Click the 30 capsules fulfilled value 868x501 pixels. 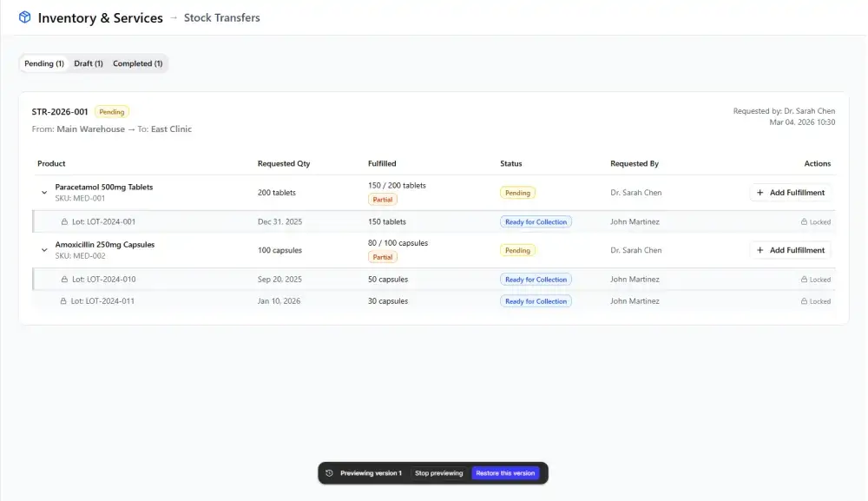pos(388,301)
